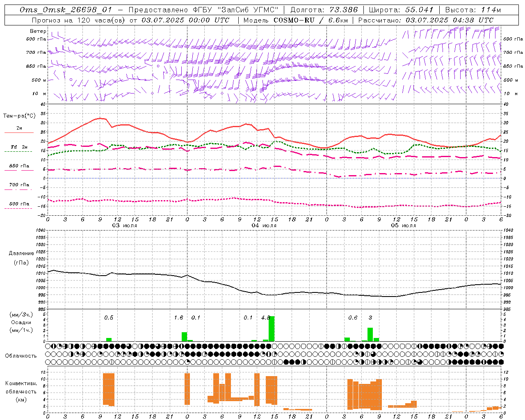This screenshot has width=525, height=420.
Task: Click the Конвективн. convective cloud panel label
Action: [21, 383]
